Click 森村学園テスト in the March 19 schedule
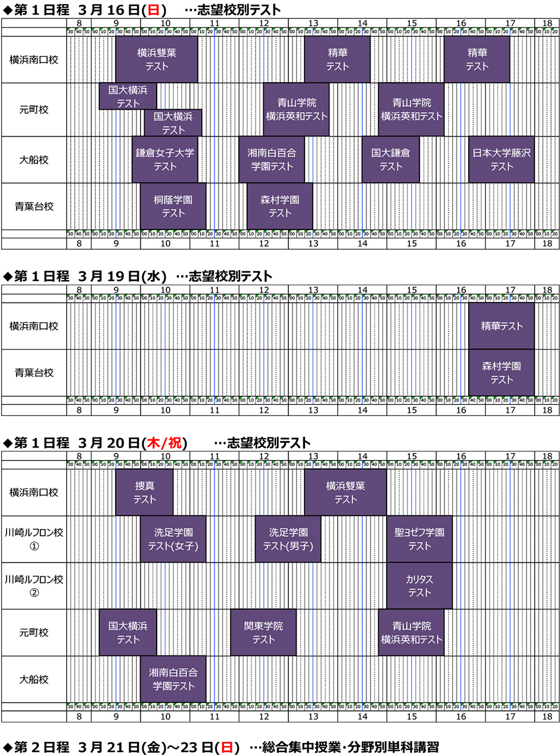This screenshot has width=560, height=755. 502,372
